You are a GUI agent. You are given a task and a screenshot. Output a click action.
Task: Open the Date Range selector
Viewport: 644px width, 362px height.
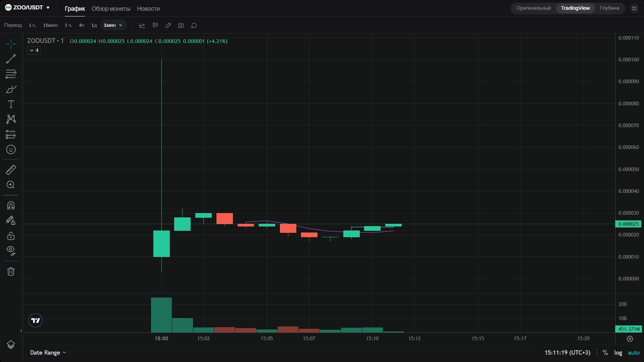pyautogui.click(x=48, y=353)
